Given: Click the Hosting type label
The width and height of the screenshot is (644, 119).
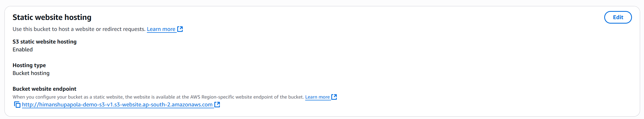Looking at the screenshot, I should 29,65.
